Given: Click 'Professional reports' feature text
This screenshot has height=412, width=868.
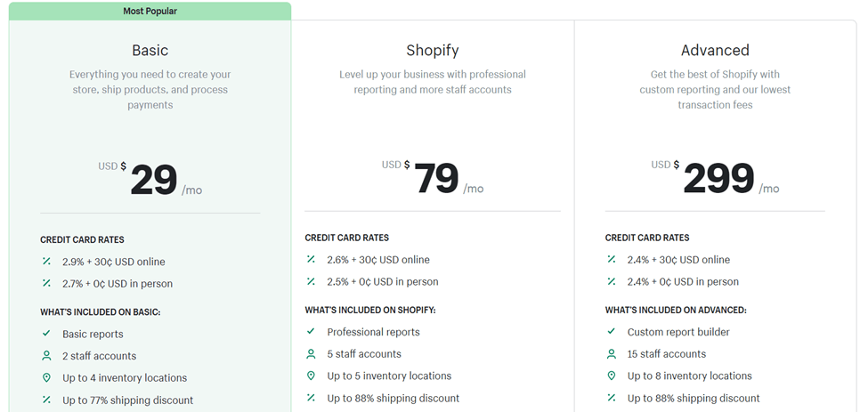Looking at the screenshot, I should point(374,332).
